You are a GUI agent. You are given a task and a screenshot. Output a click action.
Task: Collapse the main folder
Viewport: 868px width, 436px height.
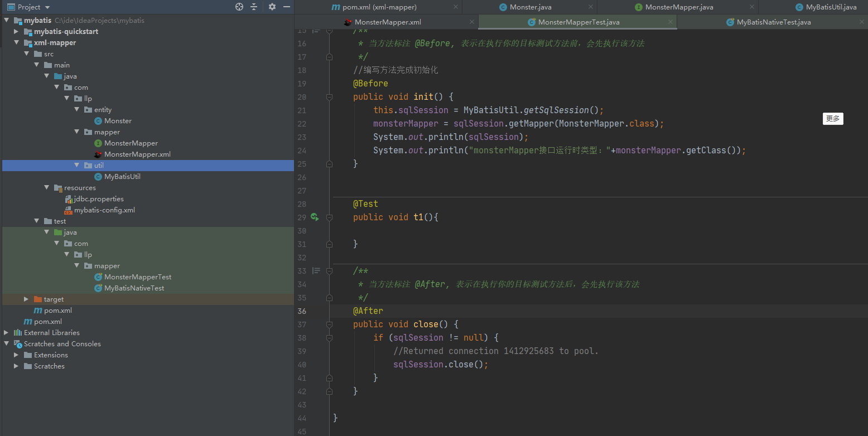coord(36,65)
